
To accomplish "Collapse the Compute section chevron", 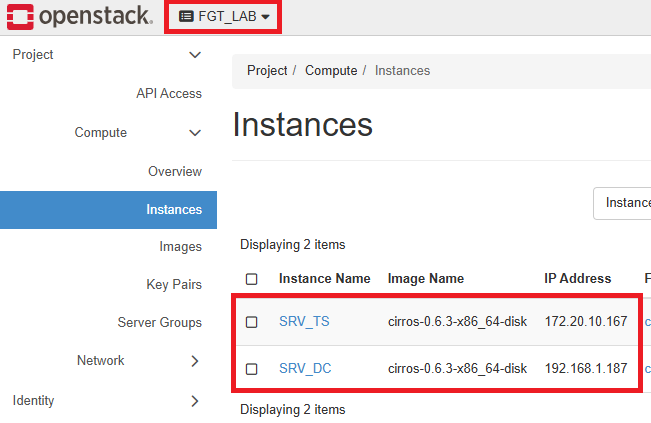I will pos(195,133).
